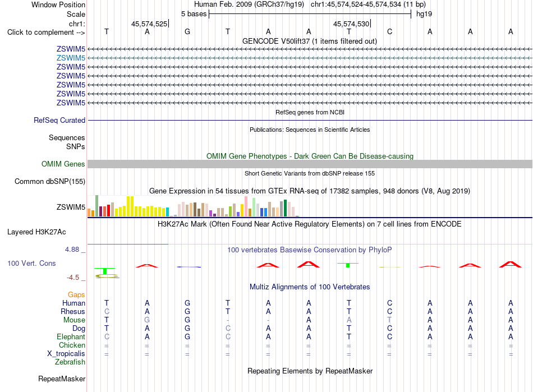Click the blue G PhyloP conservation glyph

coord(189,267)
